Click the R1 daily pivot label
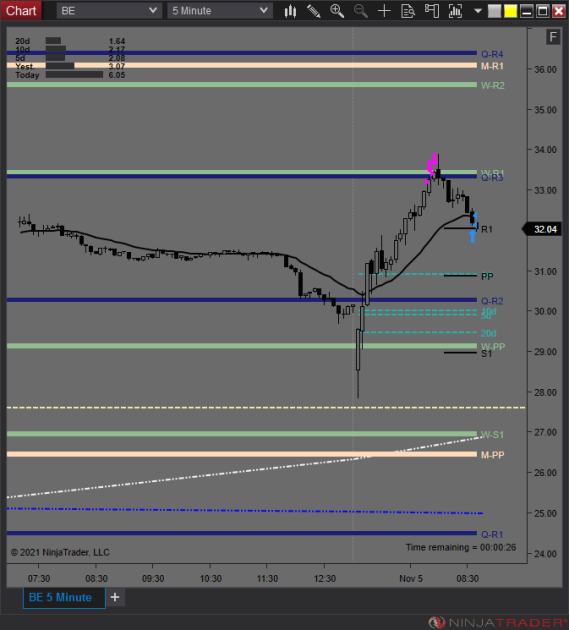 tap(487, 229)
